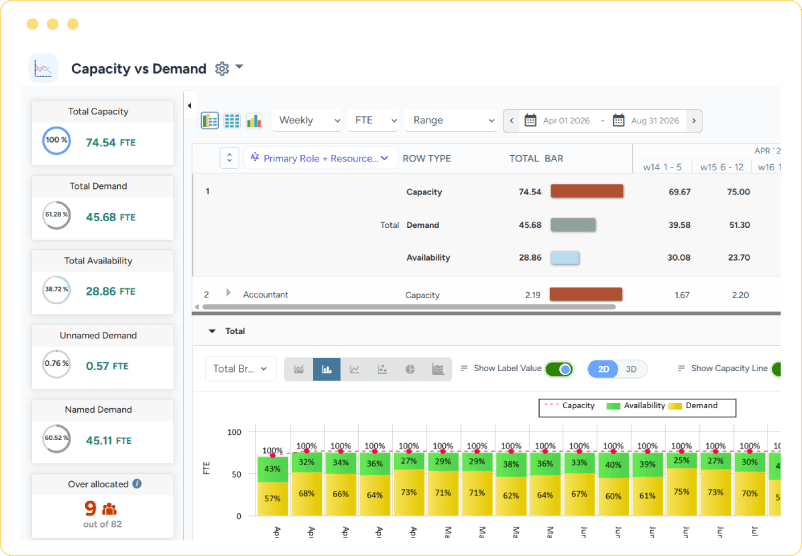
Task: Click the over allocated people icon
Action: click(109, 509)
